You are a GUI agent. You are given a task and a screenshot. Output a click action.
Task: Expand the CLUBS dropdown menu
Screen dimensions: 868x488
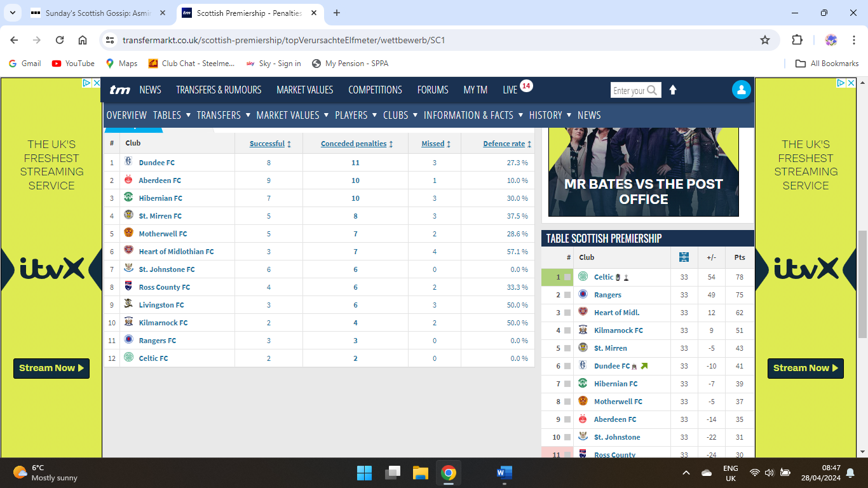point(400,115)
